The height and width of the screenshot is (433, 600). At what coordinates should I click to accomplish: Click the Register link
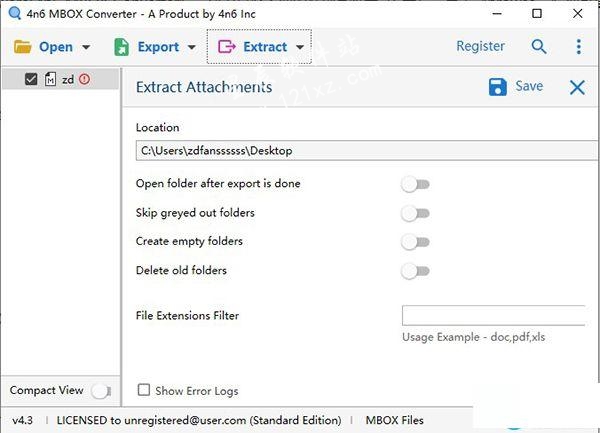click(x=480, y=46)
